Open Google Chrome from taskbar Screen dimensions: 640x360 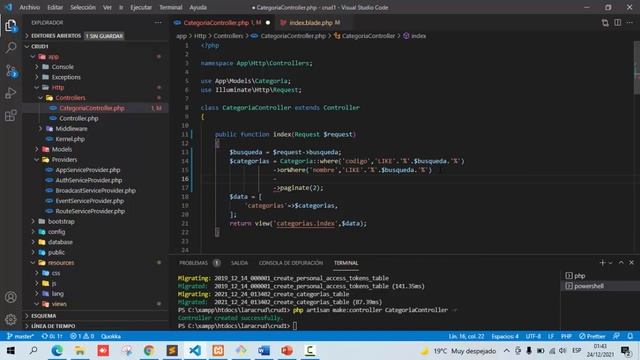[149, 350]
